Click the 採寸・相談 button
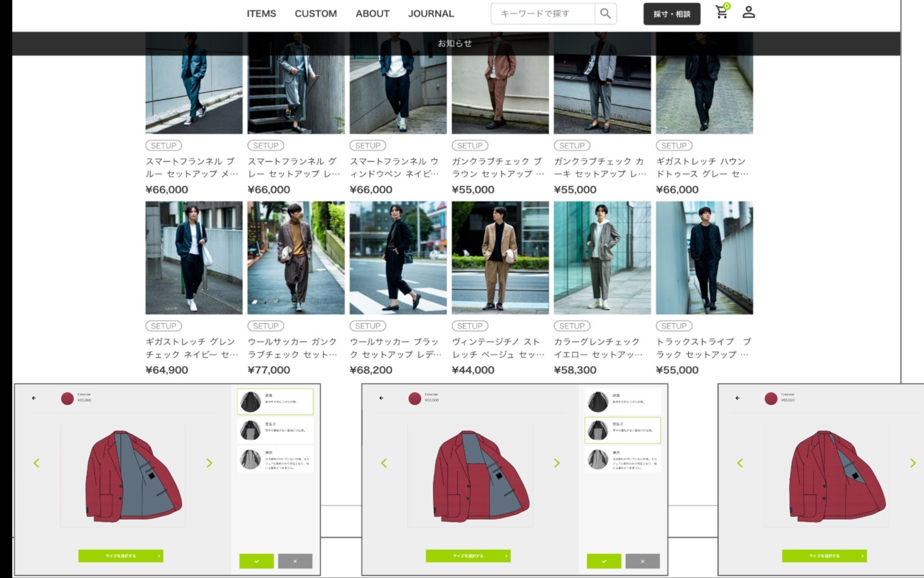Image resolution: width=924 pixels, height=578 pixels. 672,14
